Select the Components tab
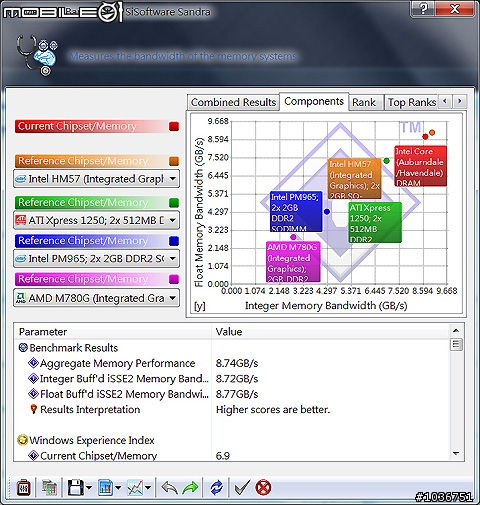The image size is (480, 505). pos(314,101)
